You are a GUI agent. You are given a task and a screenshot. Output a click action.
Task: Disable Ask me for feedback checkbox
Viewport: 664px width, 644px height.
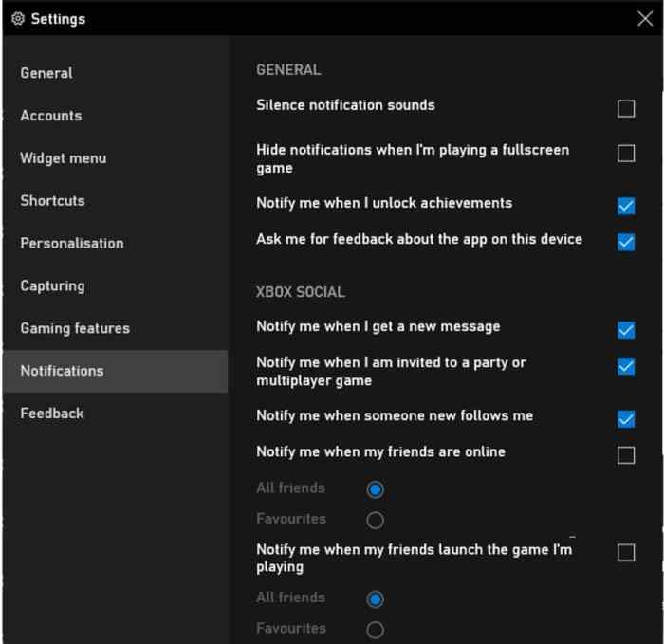[625, 242]
